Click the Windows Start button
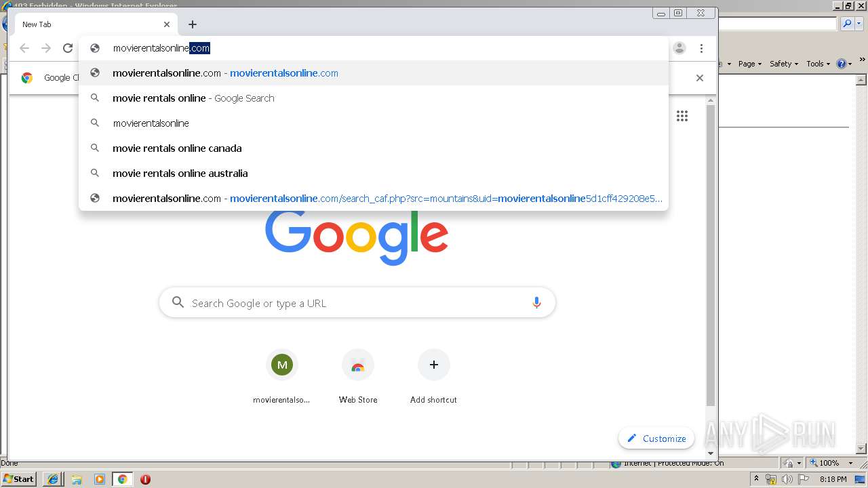 [19, 479]
